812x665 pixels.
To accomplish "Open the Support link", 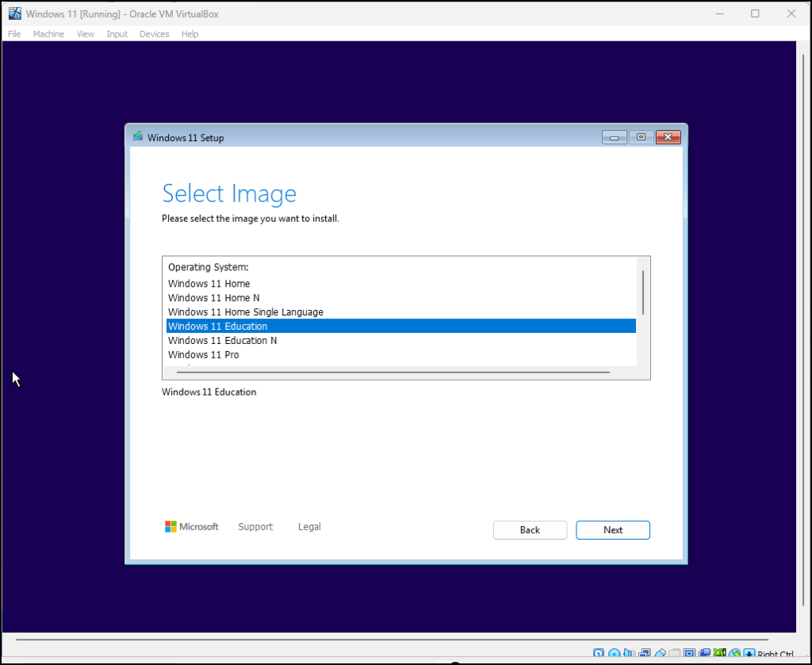I will tap(255, 526).
